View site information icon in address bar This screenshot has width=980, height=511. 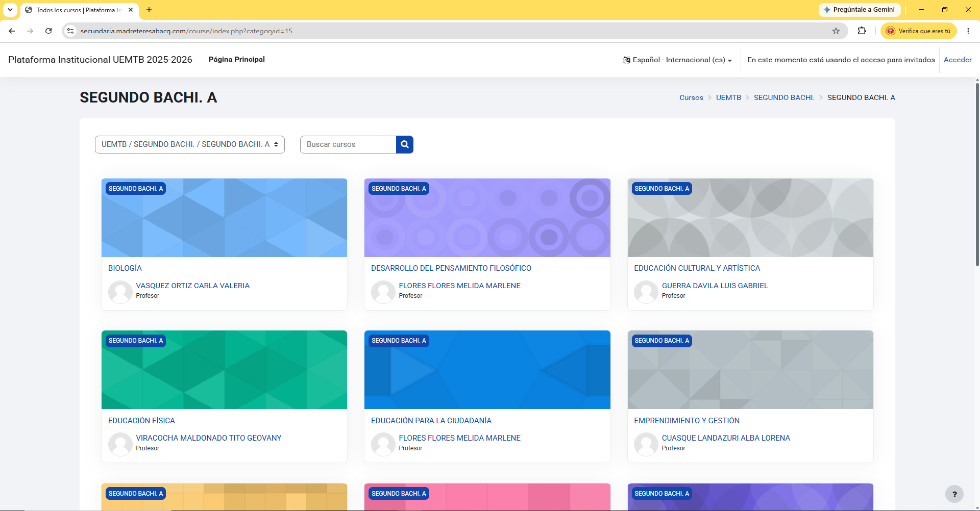70,31
